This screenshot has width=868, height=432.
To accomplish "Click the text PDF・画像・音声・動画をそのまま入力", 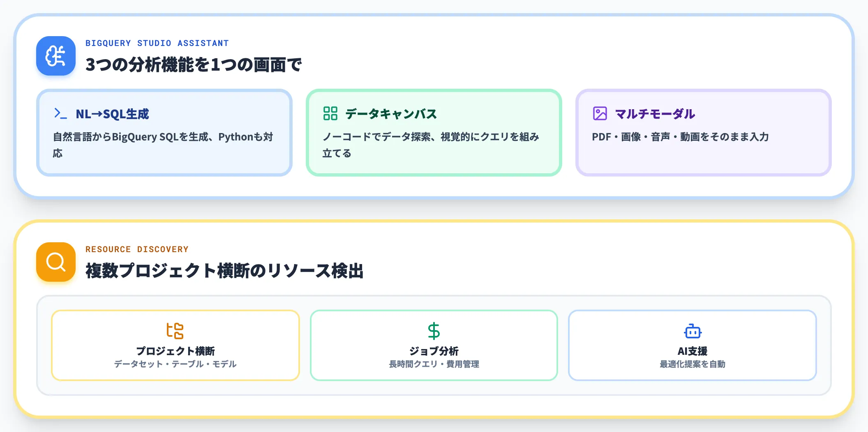I will [680, 137].
